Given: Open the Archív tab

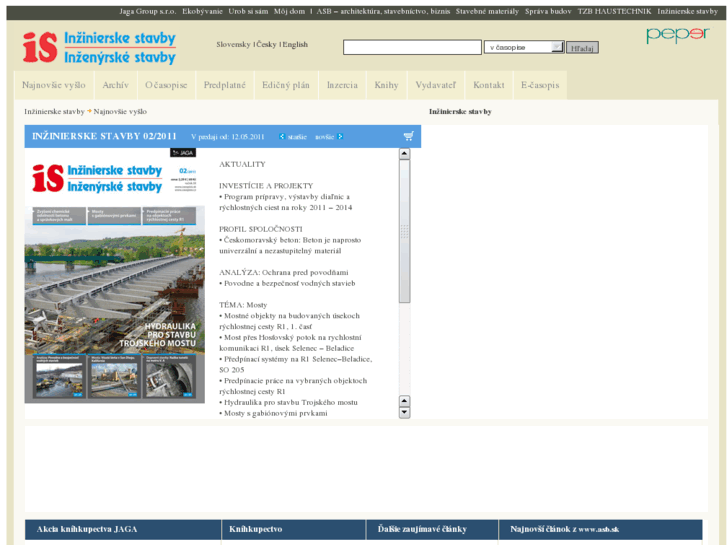Looking at the screenshot, I should click(115, 85).
